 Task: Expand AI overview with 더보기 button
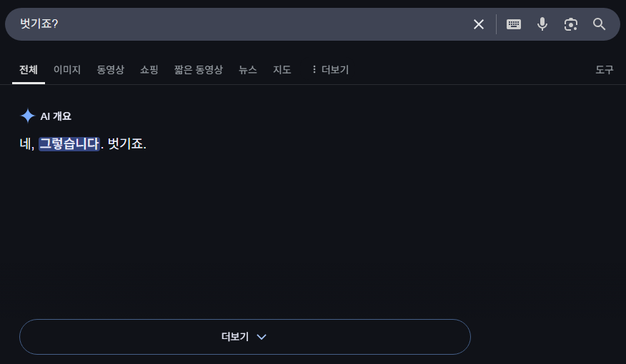coord(236,337)
